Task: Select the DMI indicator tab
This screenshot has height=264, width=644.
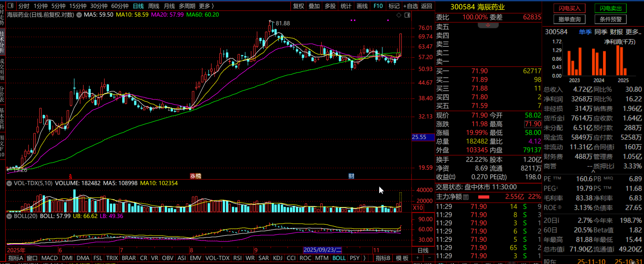Action: coord(67,258)
